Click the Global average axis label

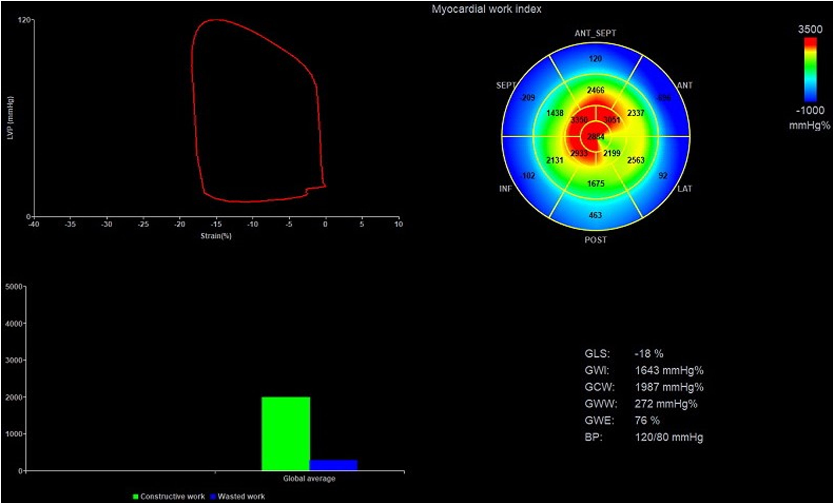(x=309, y=478)
